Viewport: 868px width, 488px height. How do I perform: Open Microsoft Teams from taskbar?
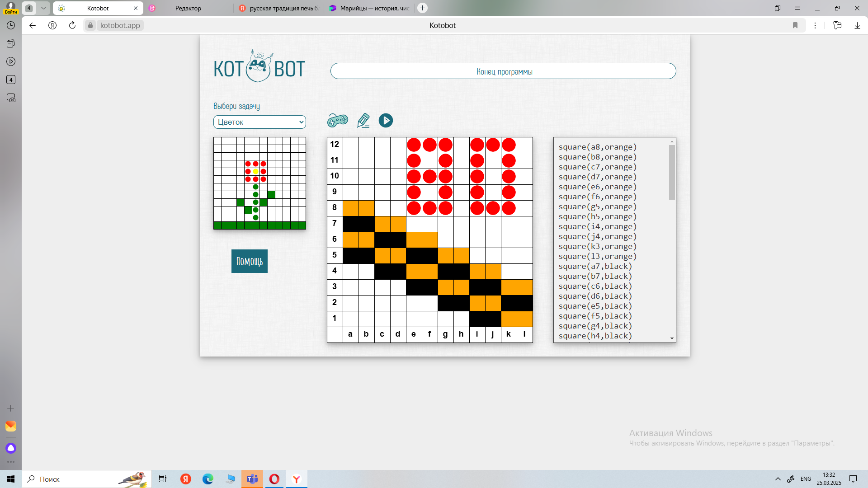coord(252,479)
